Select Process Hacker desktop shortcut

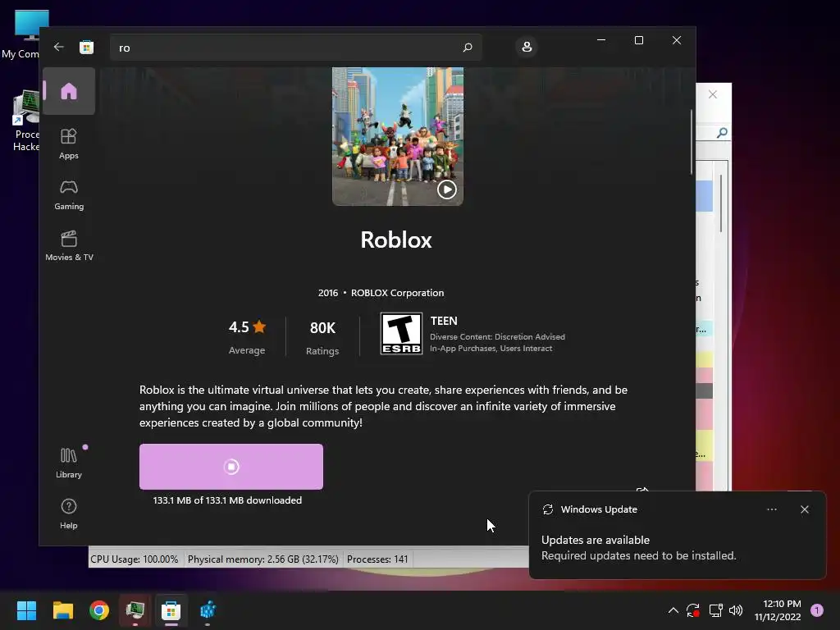(x=25, y=121)
